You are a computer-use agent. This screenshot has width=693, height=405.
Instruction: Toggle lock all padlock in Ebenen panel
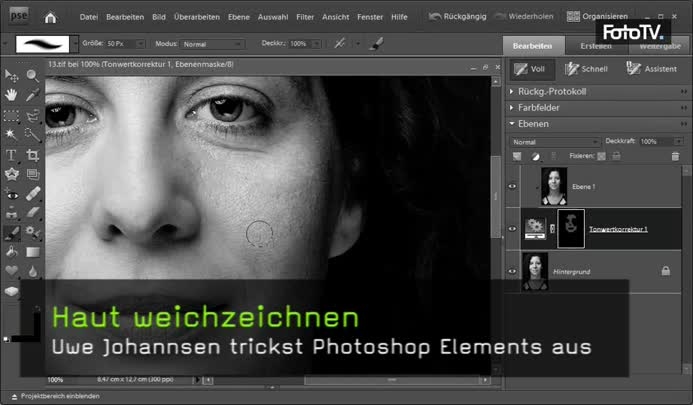pos(616,156)
